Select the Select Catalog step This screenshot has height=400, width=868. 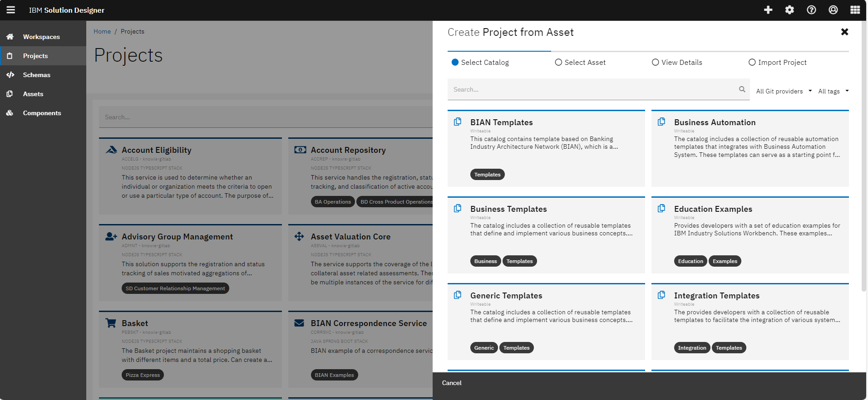coord(480,63)
